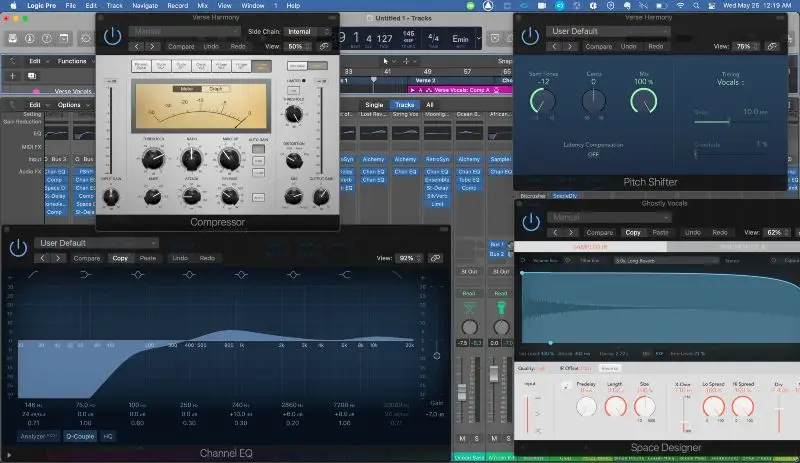Select the low-cut filter band icon in Channel EQ
Screen dimensions: 800x463
(33, 274)
